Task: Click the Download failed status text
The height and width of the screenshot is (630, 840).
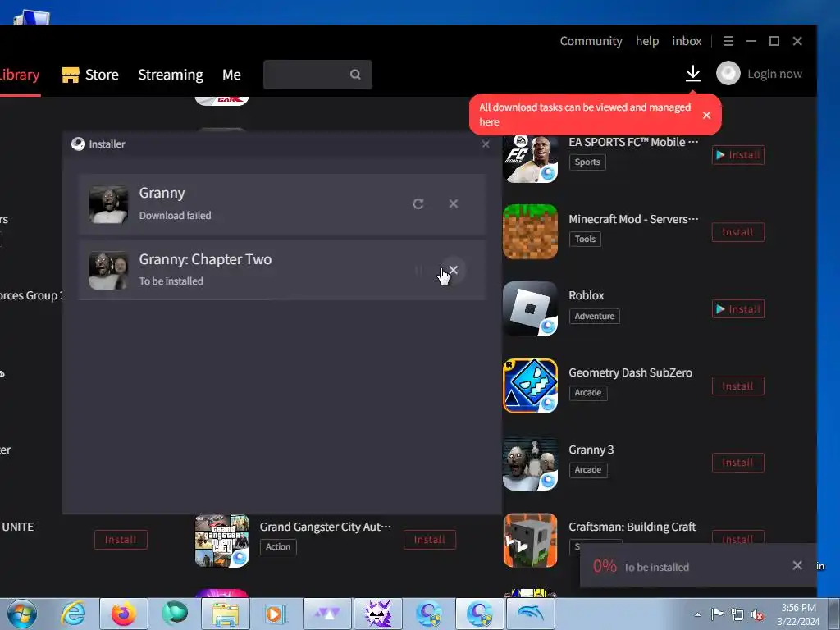Action: pos(176,216)
